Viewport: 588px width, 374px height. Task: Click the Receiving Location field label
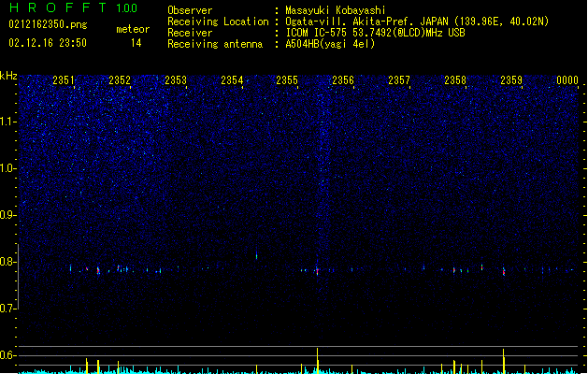[x=218, y=22]
